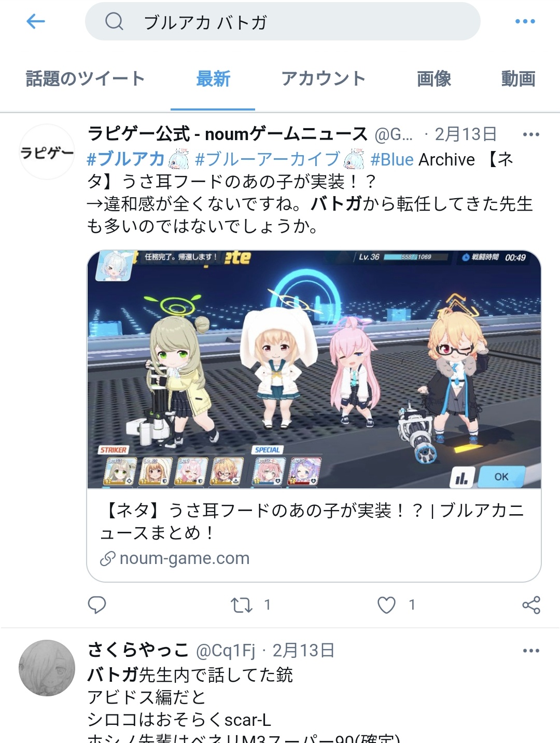
Task: Tap the magnifying glass search icon
Action: [114, 21]
